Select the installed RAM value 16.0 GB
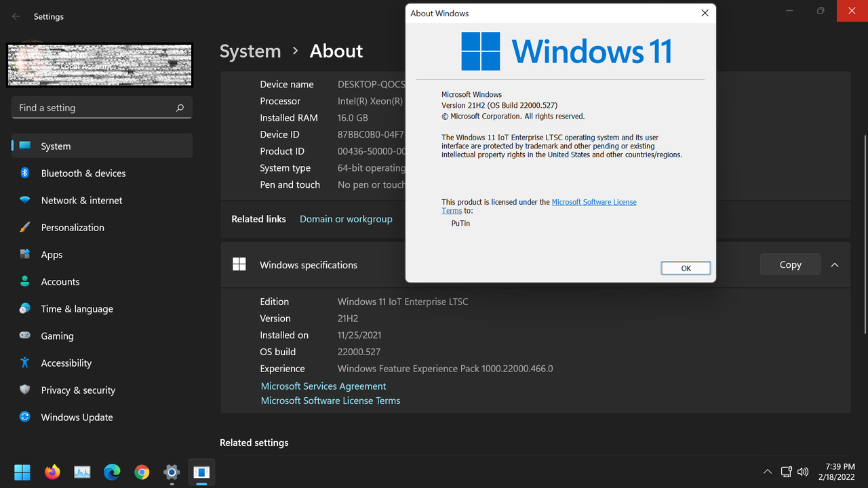 tap(353, 117)
